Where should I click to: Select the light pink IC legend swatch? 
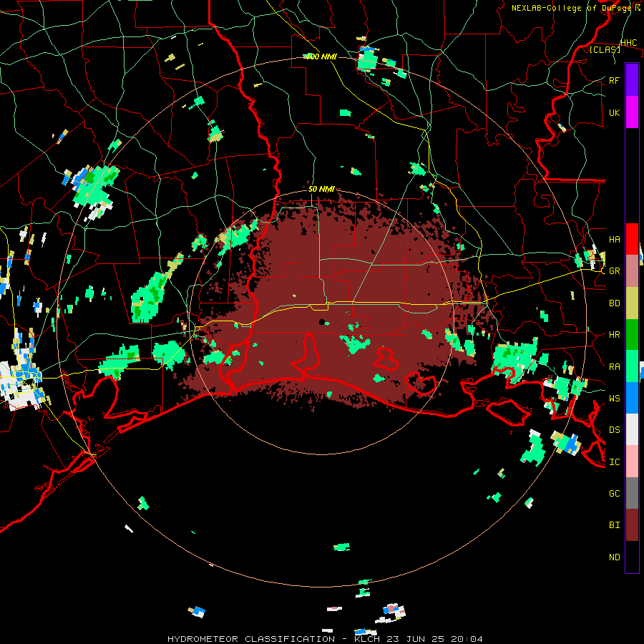(x=632, y=462)
